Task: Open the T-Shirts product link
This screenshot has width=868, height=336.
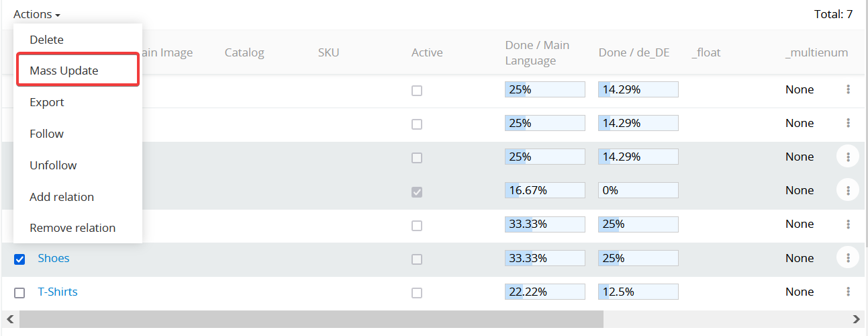Action: [58, 292]
